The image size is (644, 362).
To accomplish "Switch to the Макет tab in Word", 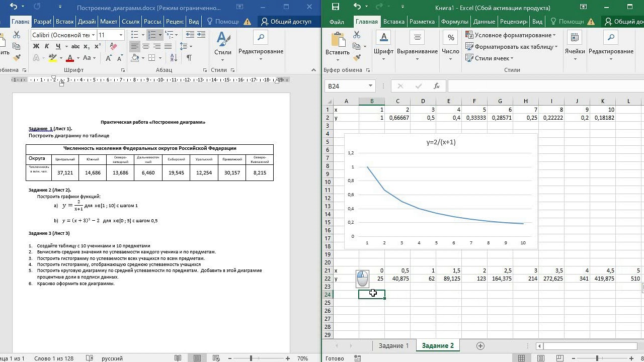I will pos(109,22).
